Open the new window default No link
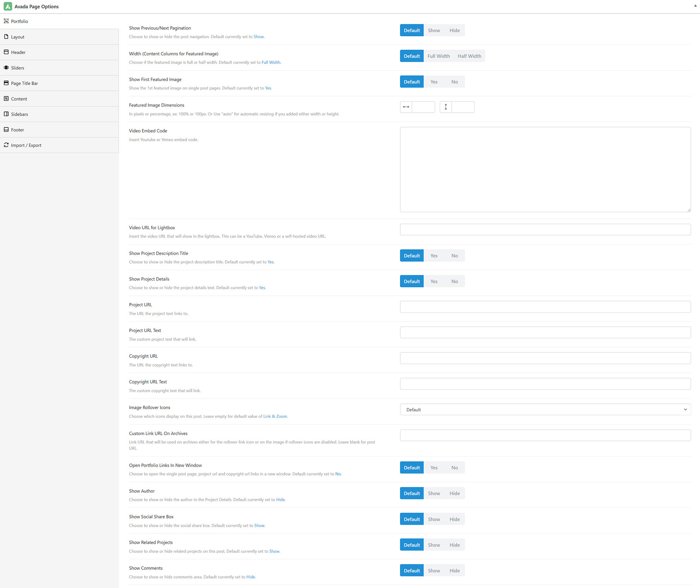The image size is (700, 588). [x=338, y=474]
